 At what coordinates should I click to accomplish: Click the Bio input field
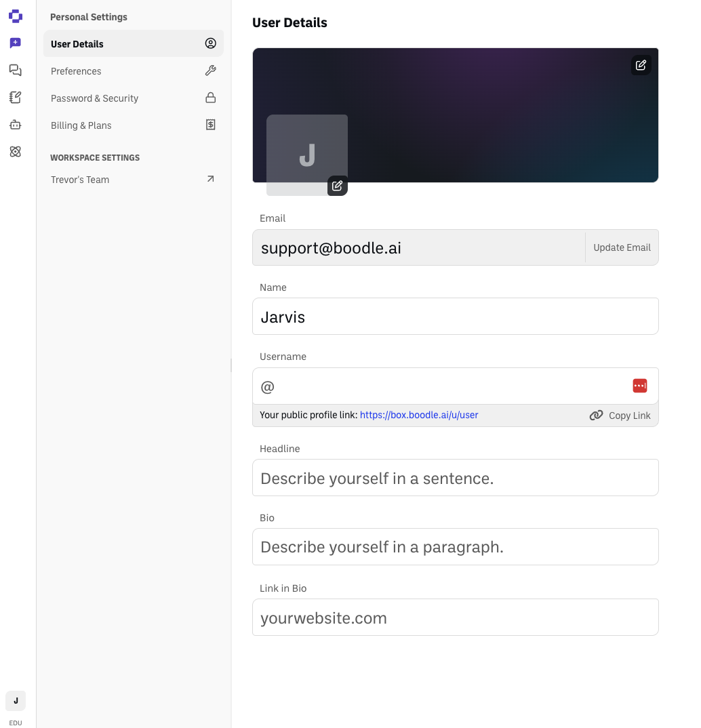455,546
